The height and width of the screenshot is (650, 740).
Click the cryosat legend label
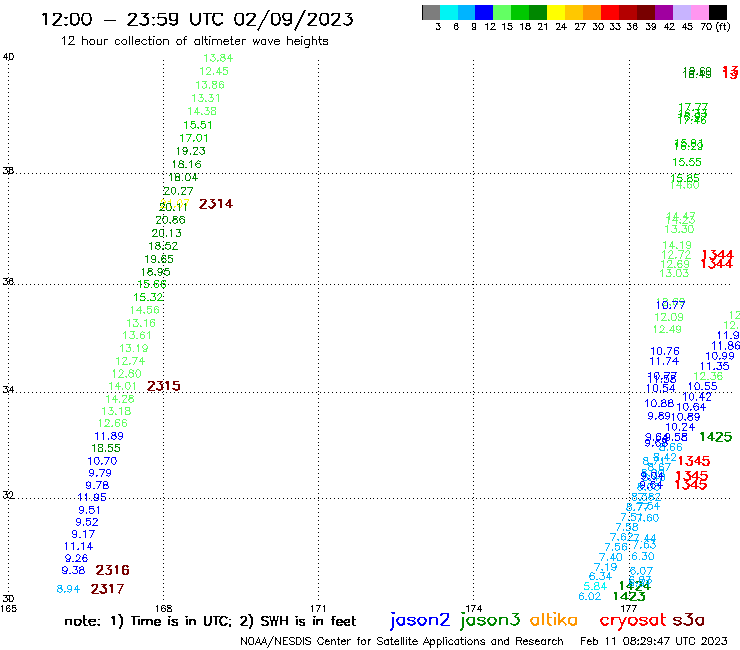coord(633,620)
